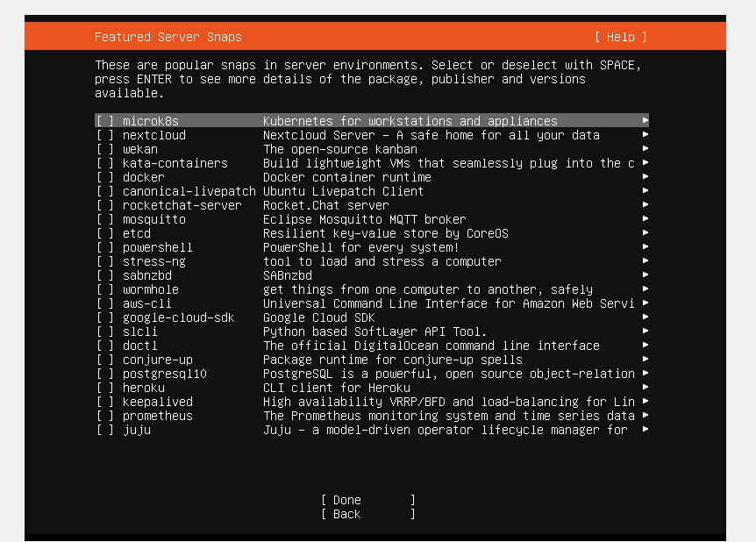Click 'Python based SoftLayer API Tool.' description
Image resolution: width=756 pixels, height=542 pixels.
[x=375, y=332]
